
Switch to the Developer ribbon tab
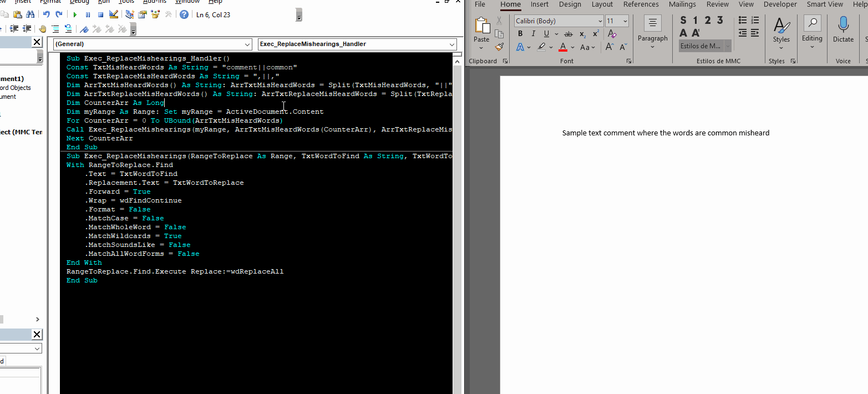pos(780,4)
